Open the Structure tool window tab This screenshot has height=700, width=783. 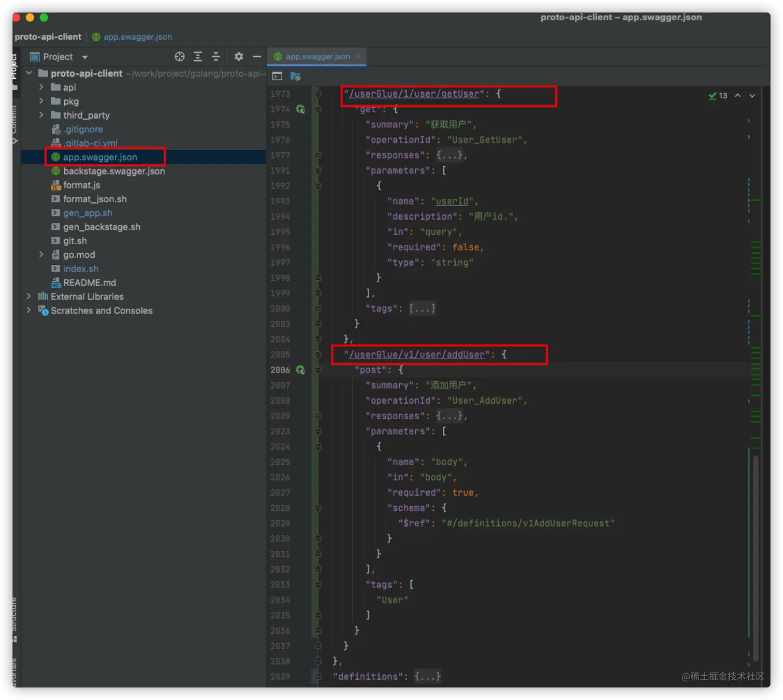tap(14, 619)
